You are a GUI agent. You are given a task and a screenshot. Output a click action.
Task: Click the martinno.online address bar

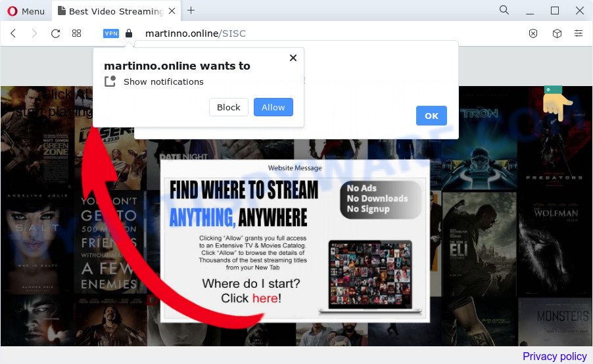coord(195,34)
